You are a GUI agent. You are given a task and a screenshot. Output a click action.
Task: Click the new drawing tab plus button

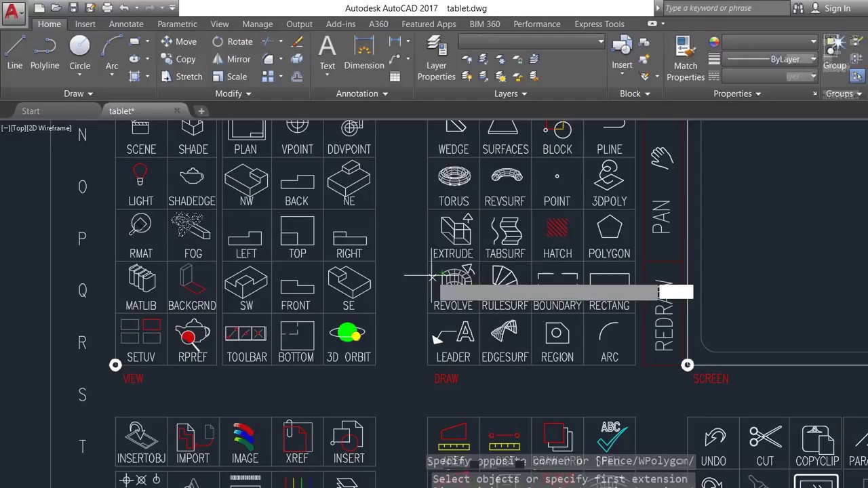click(x=201, y=110)
